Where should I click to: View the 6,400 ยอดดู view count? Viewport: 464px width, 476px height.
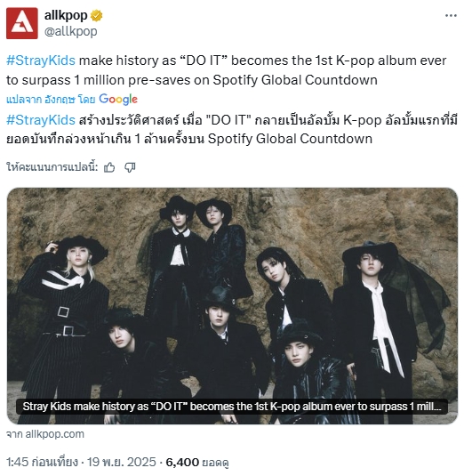[197, 463]
